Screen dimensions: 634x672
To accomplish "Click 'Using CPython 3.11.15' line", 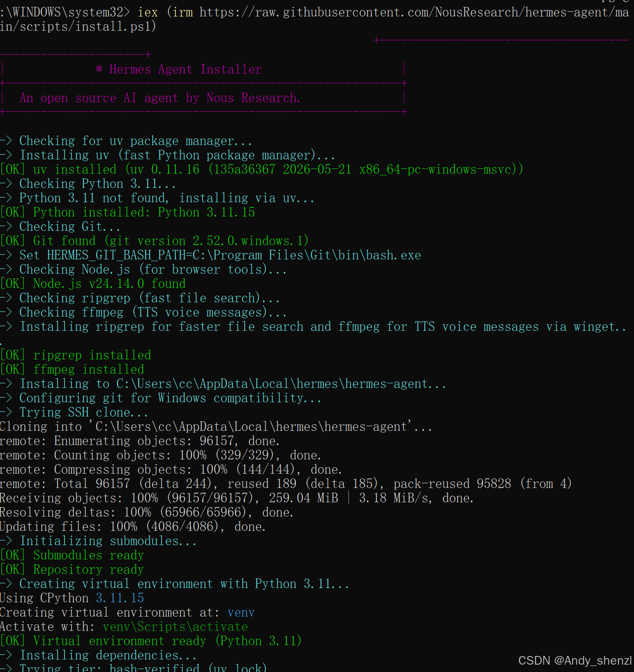I will pos(72,598).
